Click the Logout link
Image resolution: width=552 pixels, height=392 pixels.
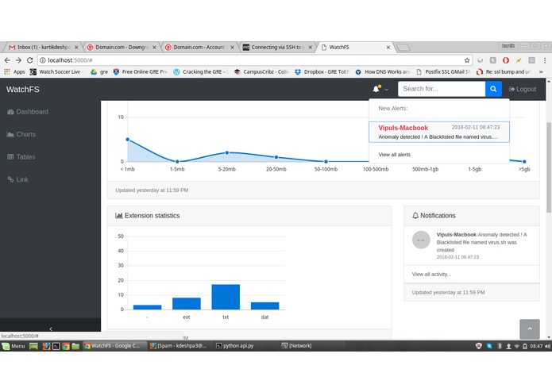click(x=523, y=90)
